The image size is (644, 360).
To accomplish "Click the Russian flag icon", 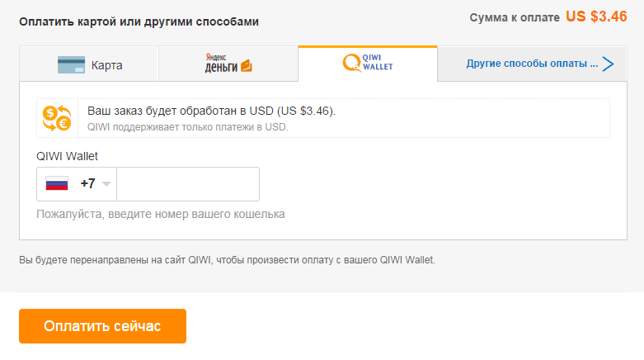I will [57, 183].
